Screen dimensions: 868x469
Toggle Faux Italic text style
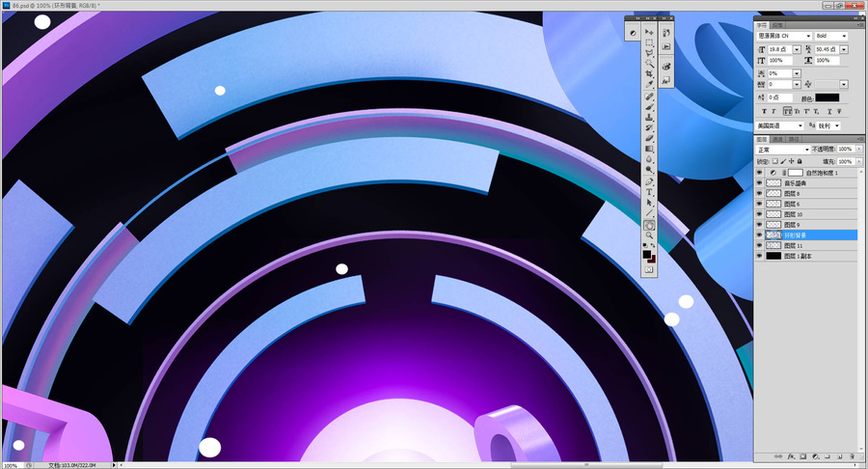click(x=773, y=111)
